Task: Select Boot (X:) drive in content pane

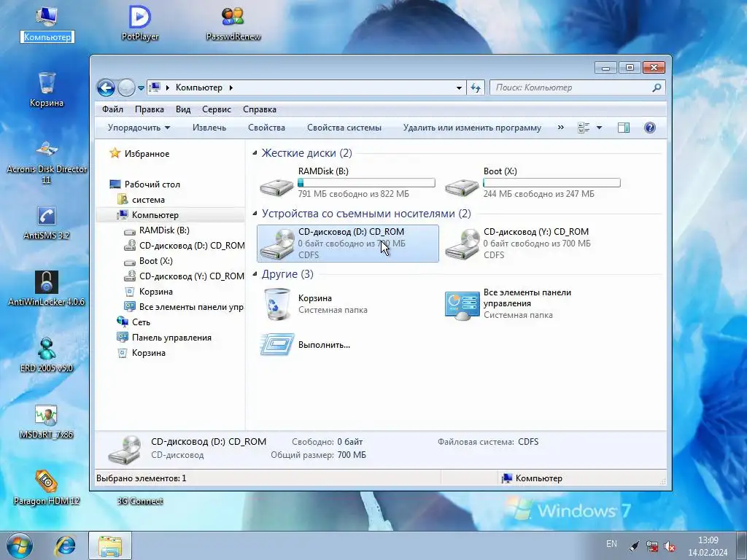Action: [533, 182]
